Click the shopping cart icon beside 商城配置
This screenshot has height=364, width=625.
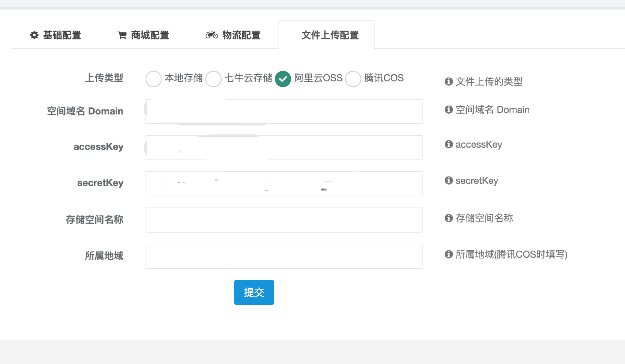pyautogui.click(x=122, y=35)
